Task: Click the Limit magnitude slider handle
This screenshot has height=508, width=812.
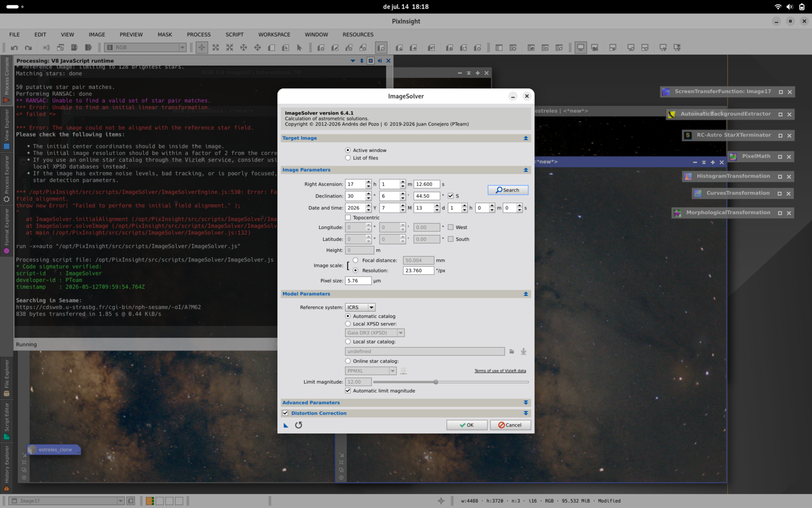Action: coord(436,382)
